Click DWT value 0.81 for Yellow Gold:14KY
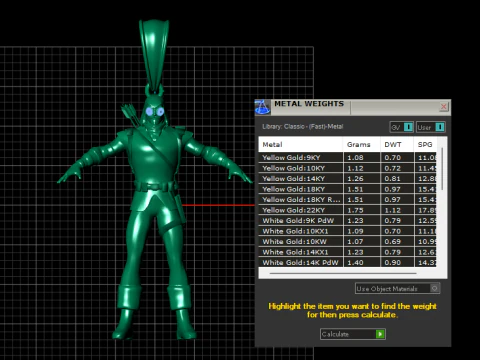 393,179
